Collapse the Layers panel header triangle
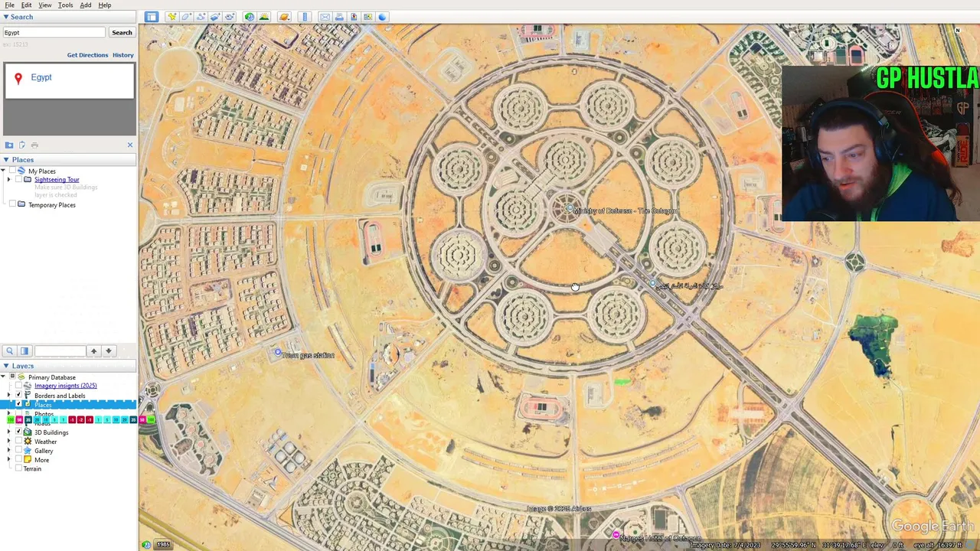Viewport: 980px width, 551px height. (x=6, y=366)
